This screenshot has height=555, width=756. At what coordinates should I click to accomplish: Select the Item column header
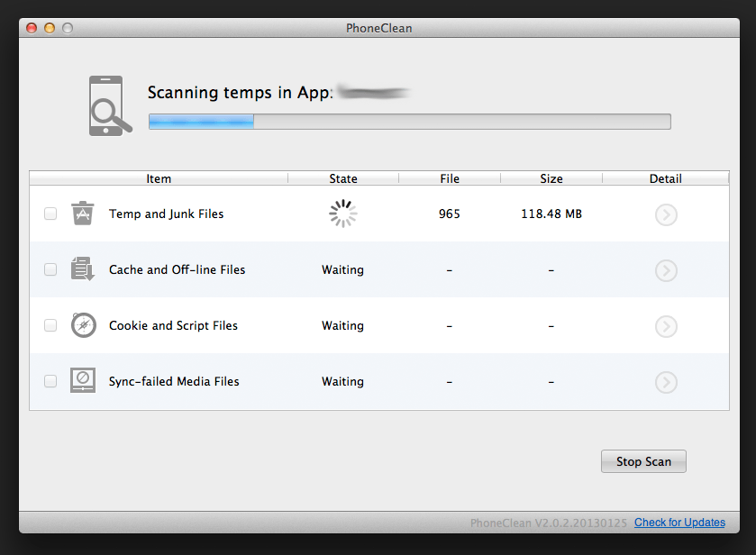coord(159,178)
